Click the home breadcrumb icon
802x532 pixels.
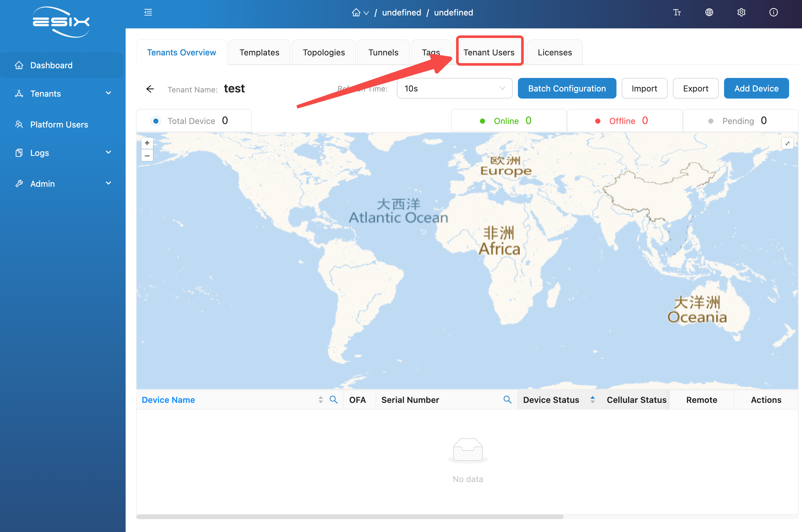356,13
